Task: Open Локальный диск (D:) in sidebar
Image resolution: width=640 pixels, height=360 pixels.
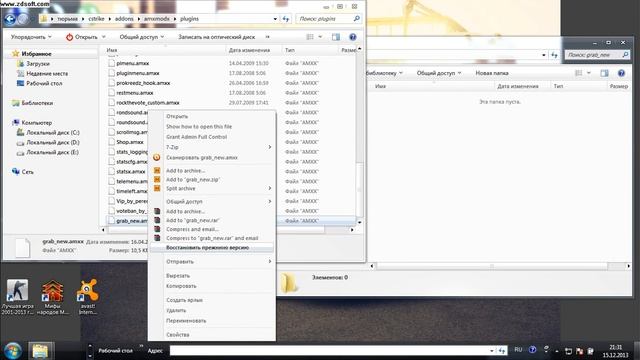Action: pos(53,142)
